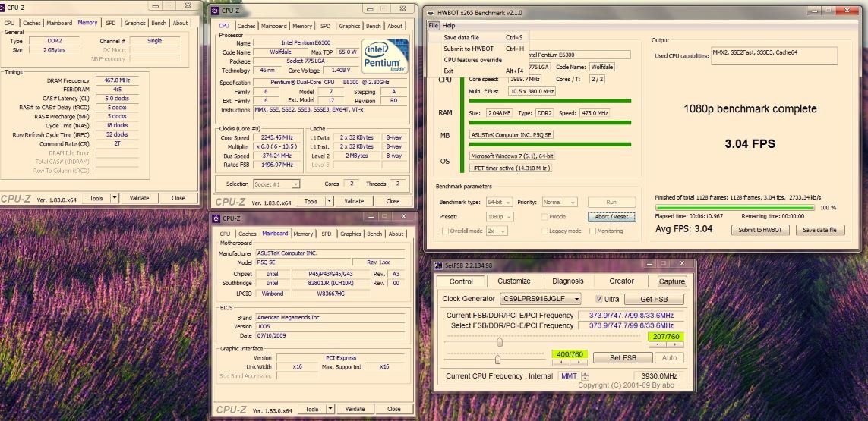Click the upper FSB slider thumb in SetFSB
The image size is (868, 421).
[500, 342]
